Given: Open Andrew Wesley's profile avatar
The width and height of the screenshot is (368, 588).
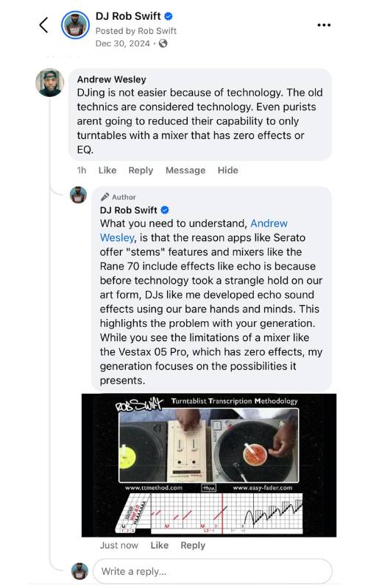Looking at the screenshot, I should (x=49, y=82).
